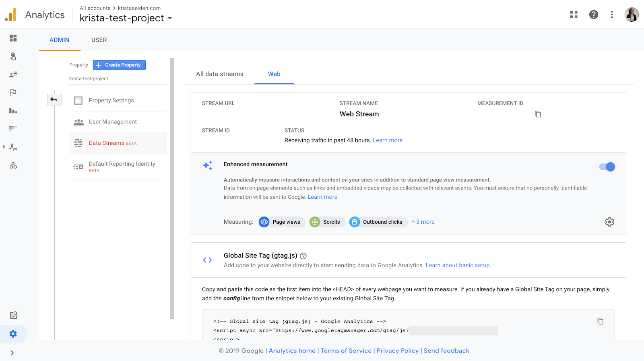Click the Scrolls chip icon
This screenshot has width=644, height=361.
pyautogui.click(x=315, y=222)
